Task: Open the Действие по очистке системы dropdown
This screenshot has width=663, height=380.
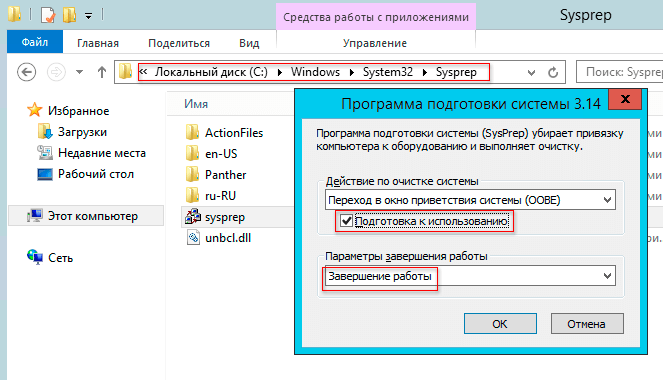Action: (470, 200)
